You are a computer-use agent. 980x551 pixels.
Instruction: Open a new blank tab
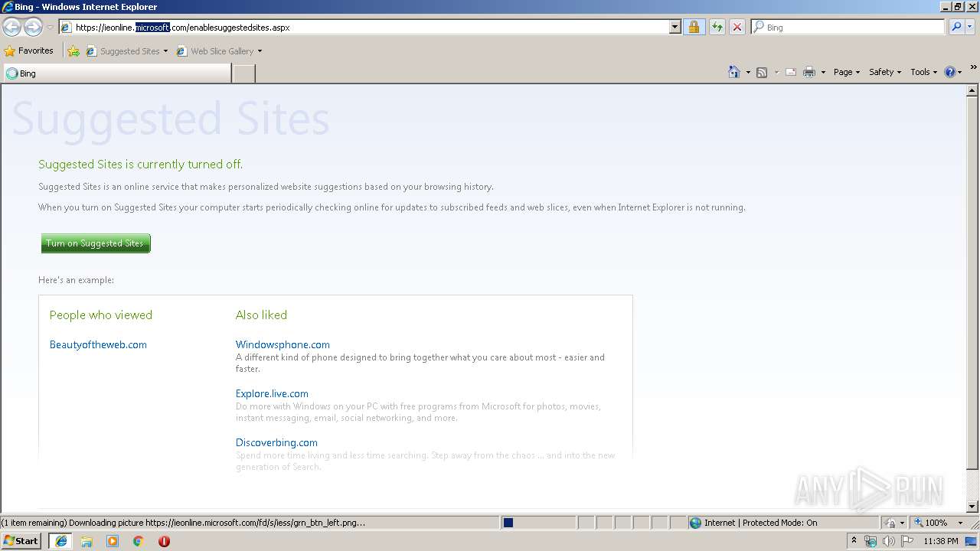click(243, 73)
